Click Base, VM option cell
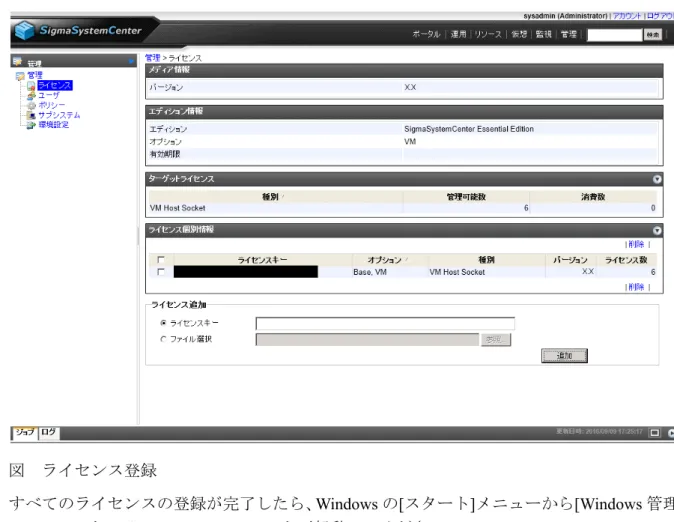The height and width of the screenshot is (522, 674). [370, 272]
